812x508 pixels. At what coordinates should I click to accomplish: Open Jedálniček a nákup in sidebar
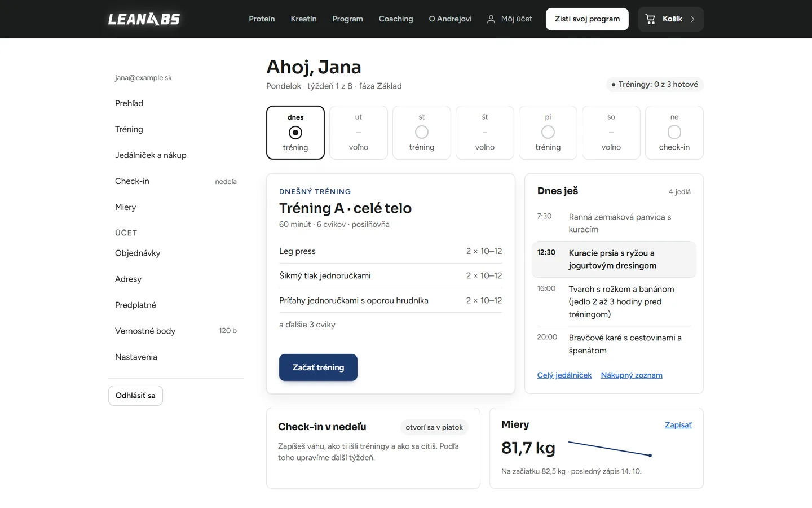coord(176,155)
